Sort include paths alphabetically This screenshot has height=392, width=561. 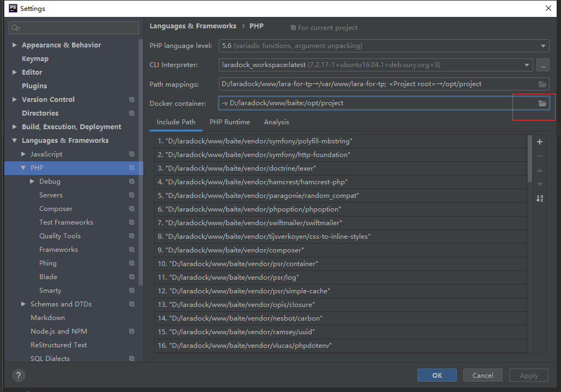pyautogui.click(x=540, y=198)
